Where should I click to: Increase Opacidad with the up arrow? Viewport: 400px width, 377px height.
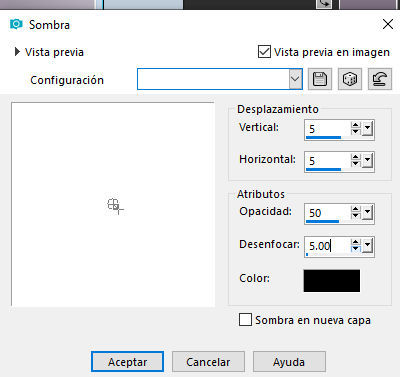click(x=356, y=209)
